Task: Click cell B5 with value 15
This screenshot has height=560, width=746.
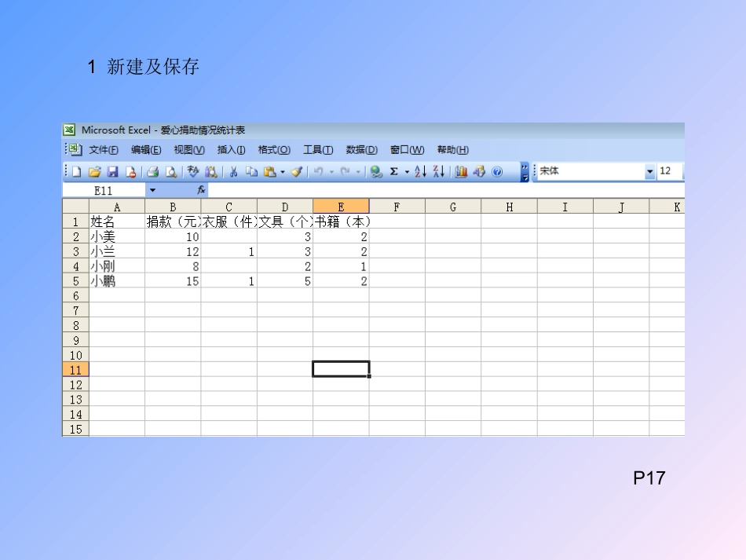Action: [x=173, y=280]
